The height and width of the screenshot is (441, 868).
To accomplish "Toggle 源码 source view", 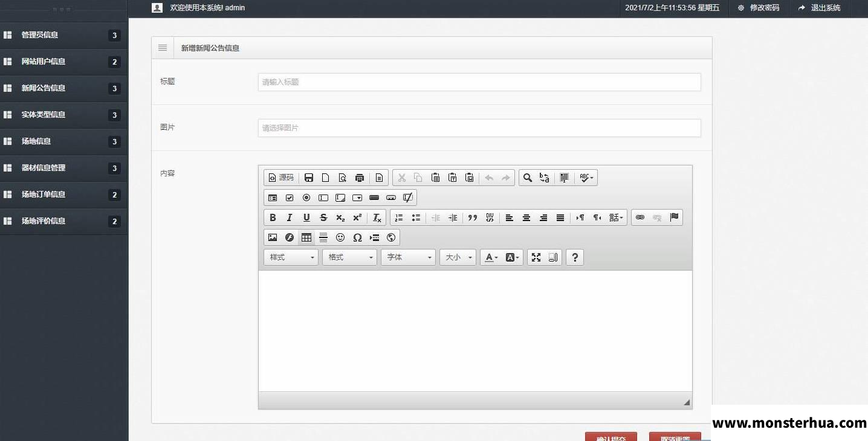I will pyautogui.click(x=281, y=178).
